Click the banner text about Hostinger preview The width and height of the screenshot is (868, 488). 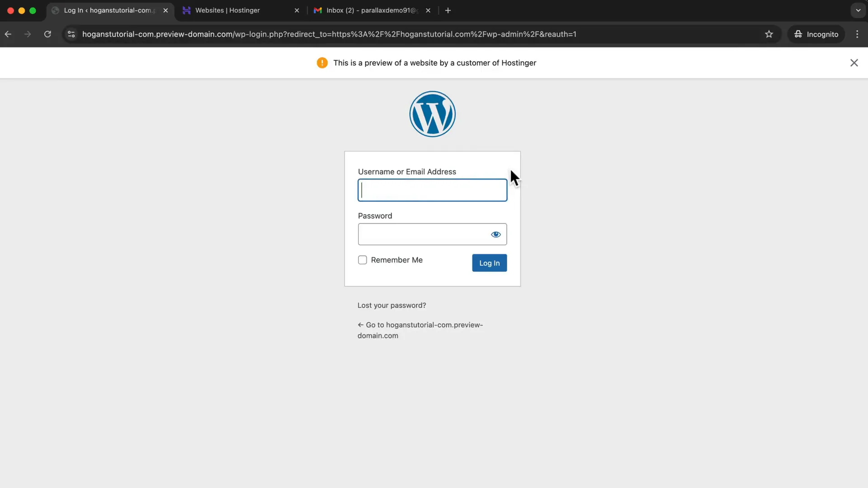[434, 63]
